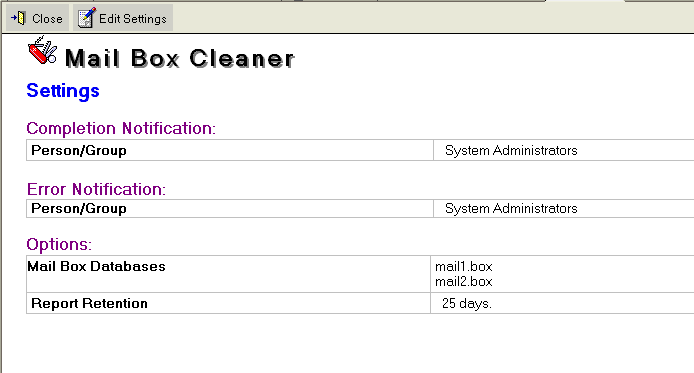Click the Close button in the toolbar

click(37, 19)
